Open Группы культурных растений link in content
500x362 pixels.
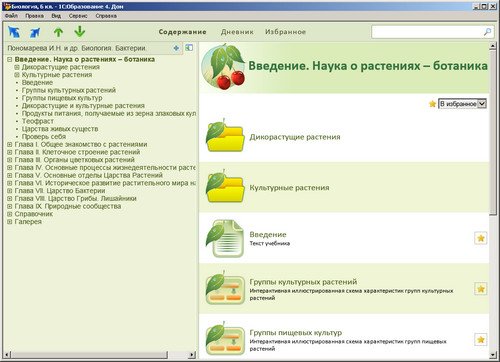303,282
